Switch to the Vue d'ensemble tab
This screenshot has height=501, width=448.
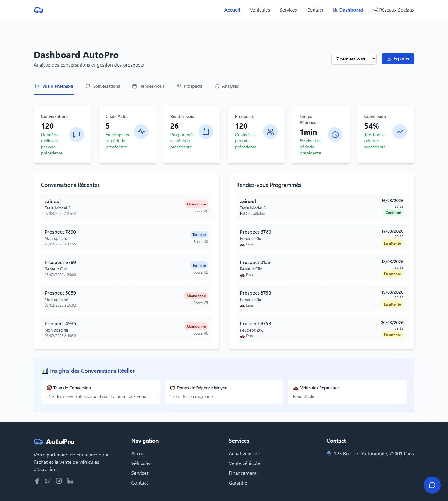point(54,86)
